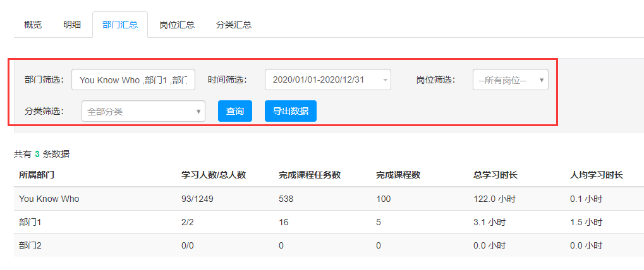Expand the 所有岗位 position dropdown

point(511,79)
